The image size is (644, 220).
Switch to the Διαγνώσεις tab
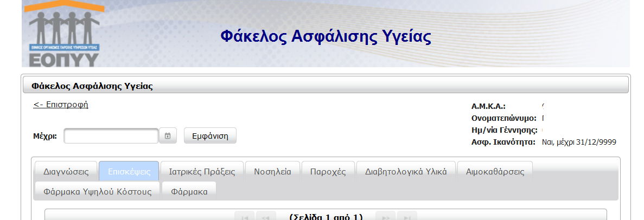[x=66, y=171]
